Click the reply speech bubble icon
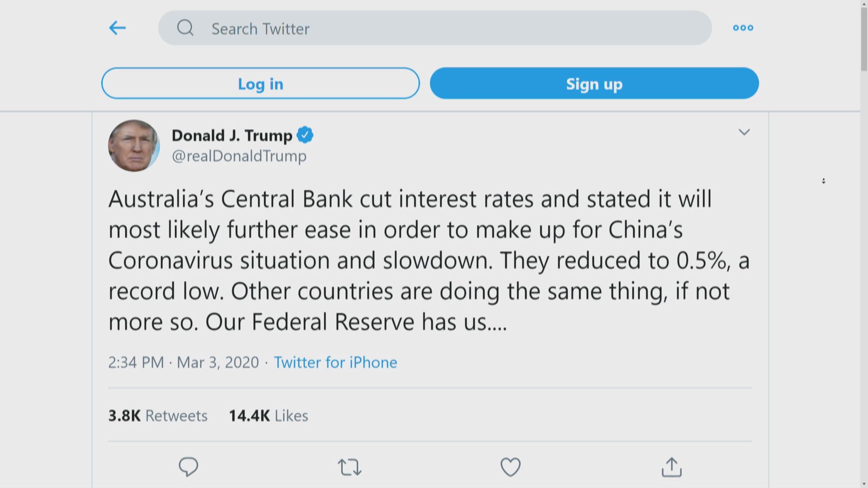This screenshot has width=868, height=488. point(188,467)
